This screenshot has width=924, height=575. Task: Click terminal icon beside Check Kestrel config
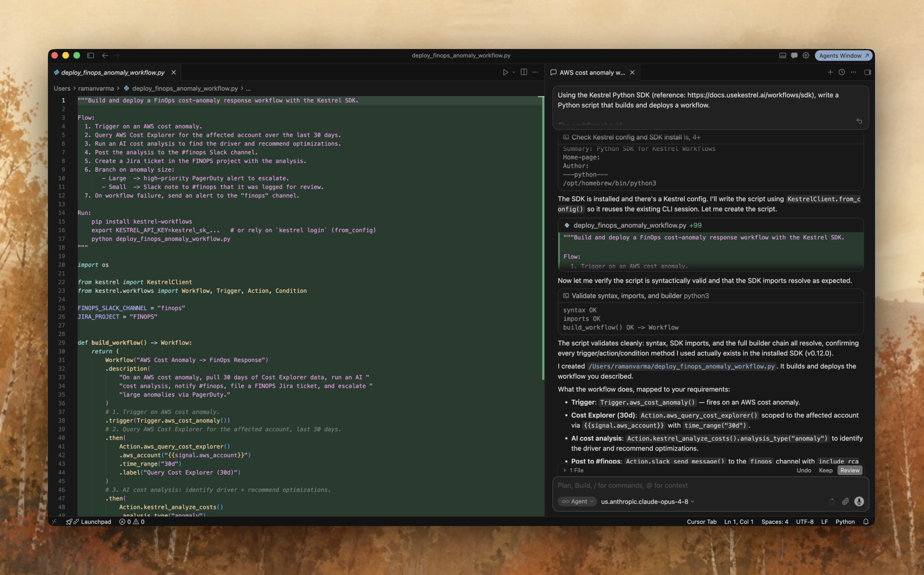point(566,137)
